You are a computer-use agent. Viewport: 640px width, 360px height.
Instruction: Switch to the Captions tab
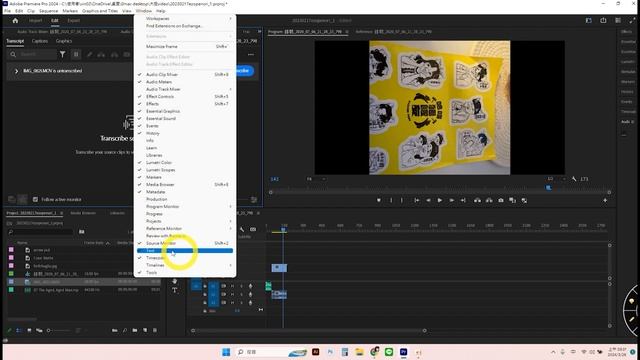[x=40, y=41]
